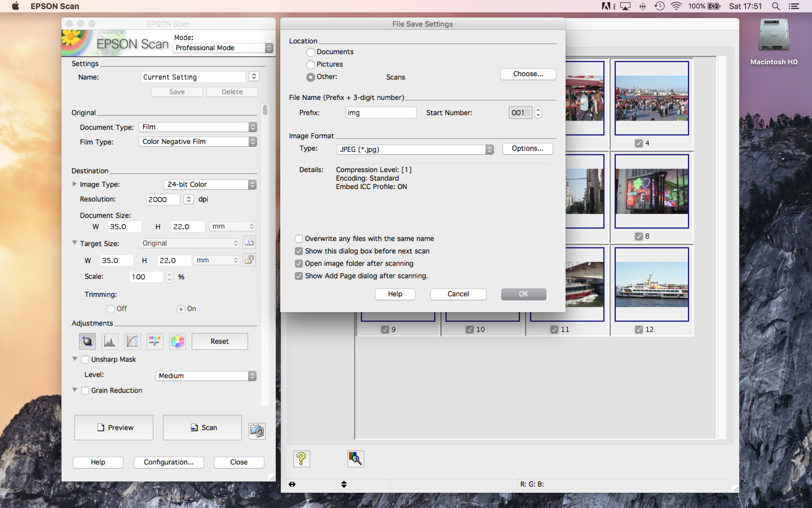812x508 pixels.
Task: Click the Auto Exposure adjustment icon
Action: [x=87, y=341]
